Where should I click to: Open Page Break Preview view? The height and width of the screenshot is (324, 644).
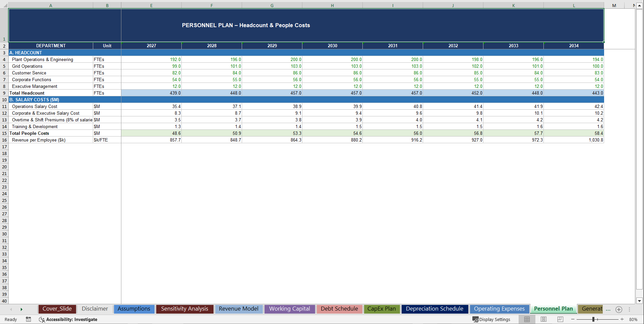point(560,319)
